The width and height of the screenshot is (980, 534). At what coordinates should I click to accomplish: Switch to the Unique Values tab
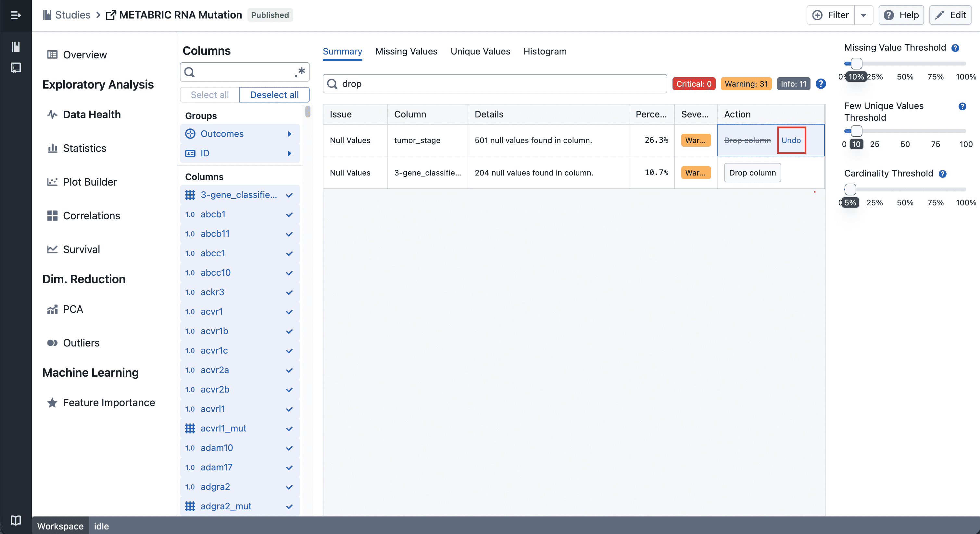click(x=480, y=51)
